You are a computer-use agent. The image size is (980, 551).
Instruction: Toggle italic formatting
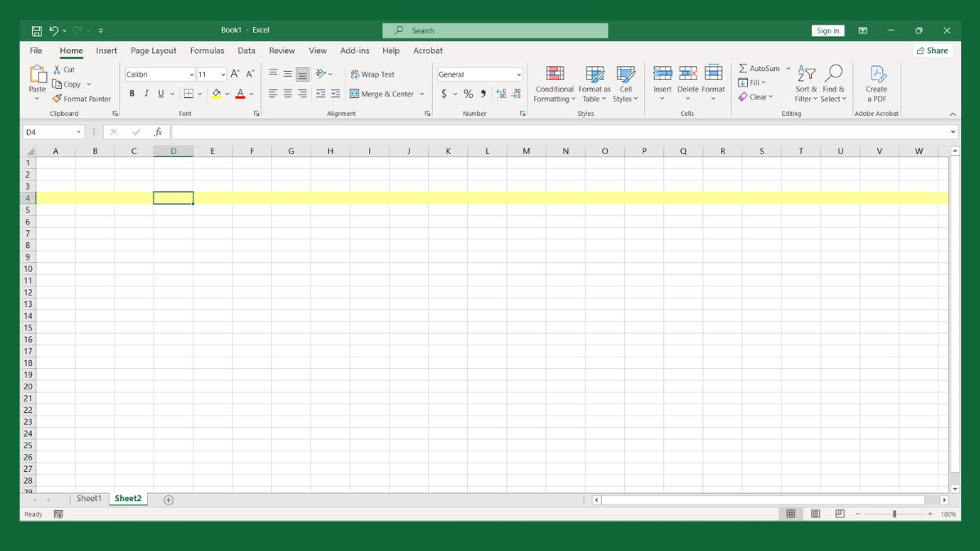coord(146,93)
